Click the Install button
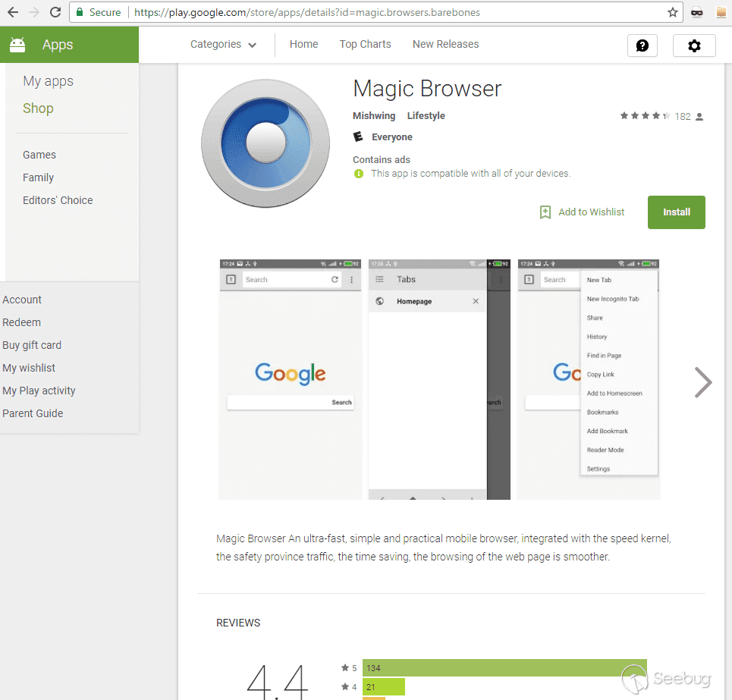 click(x=676, y=212)
